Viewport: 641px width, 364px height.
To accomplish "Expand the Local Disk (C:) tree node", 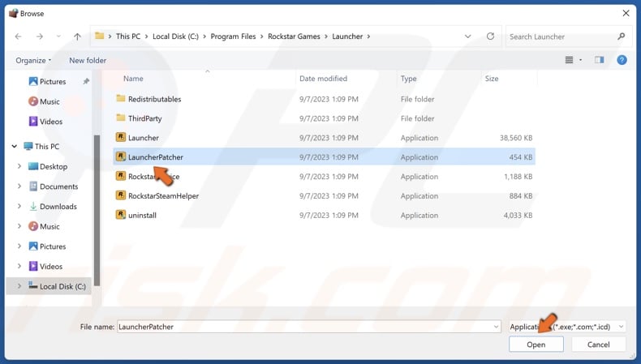I will (x=19, y=286).
